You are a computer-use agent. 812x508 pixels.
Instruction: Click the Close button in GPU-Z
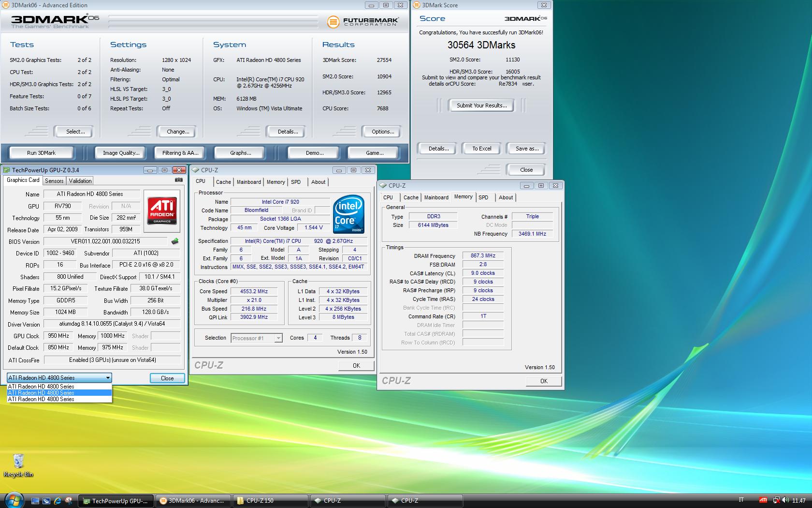click(167, 378)
